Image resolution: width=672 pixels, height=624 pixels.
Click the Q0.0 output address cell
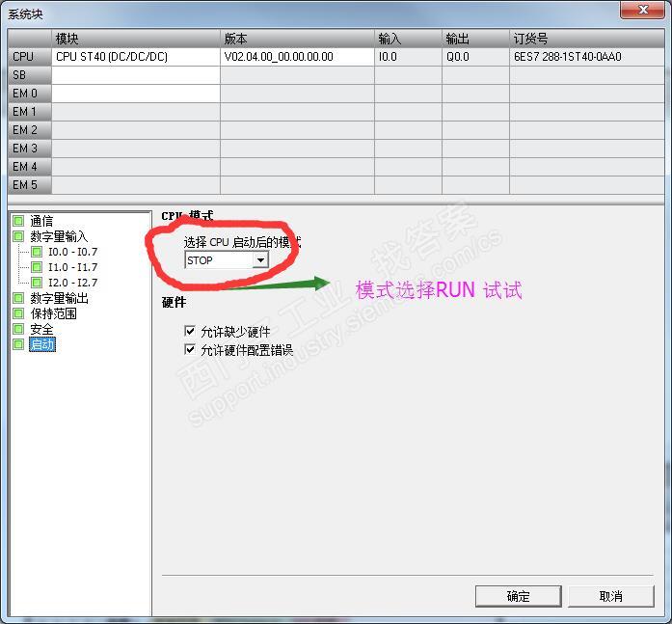475,57
